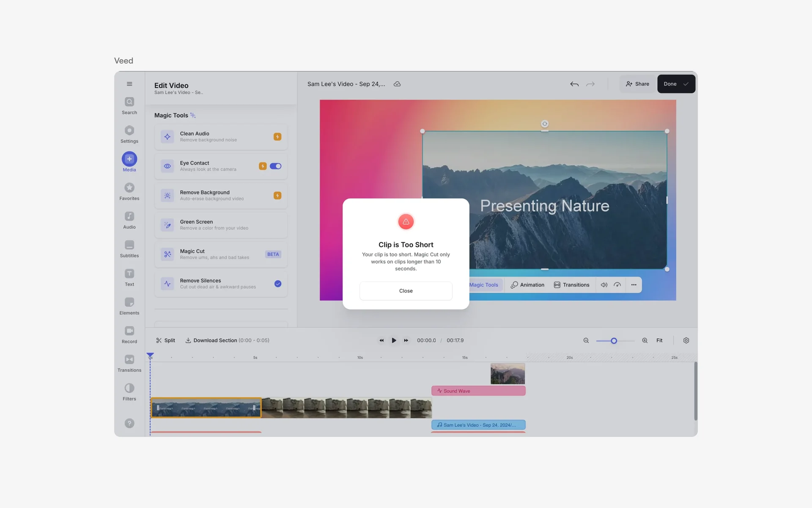This screenshot has height=508, width=812.
Task: Open the volume control on the video toolbar
Action: click(x=604, y=284)
